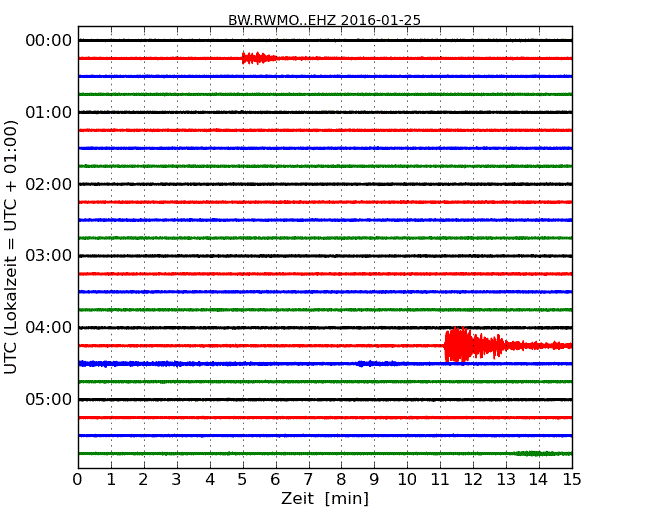
Task: Click x-axis tick label 3
Action: point(177,480)
